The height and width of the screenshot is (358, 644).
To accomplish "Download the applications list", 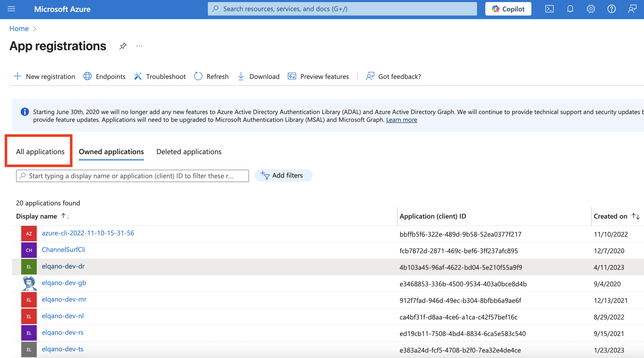I will [258, 76].
